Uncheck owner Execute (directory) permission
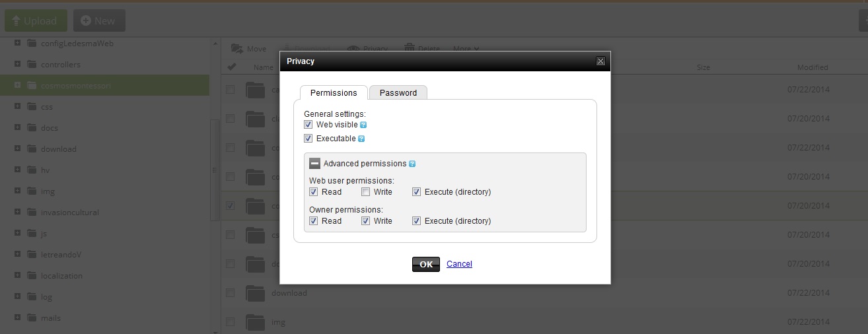Screen dimensions: 868x334 [x=417, y=221]
